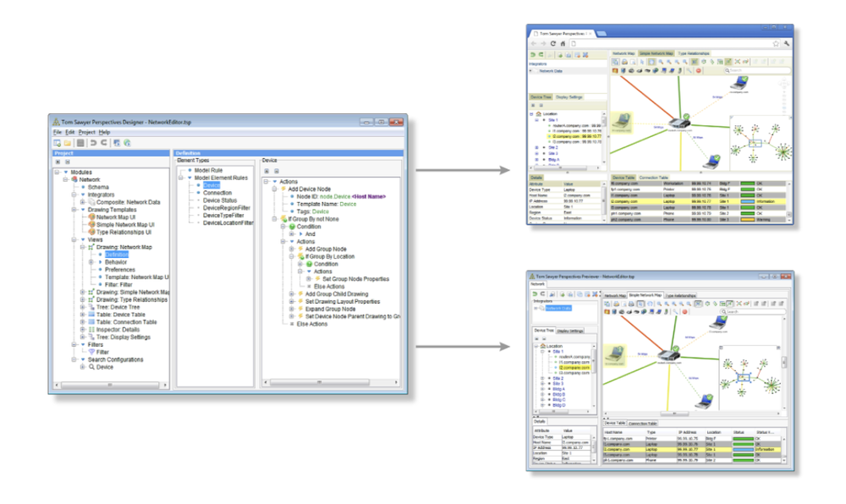Viewport: 846px width, 504px height.
Task: Collapse the Modules node in Designer Project tree
Action: pyautogui.click(x=57, y=173)
